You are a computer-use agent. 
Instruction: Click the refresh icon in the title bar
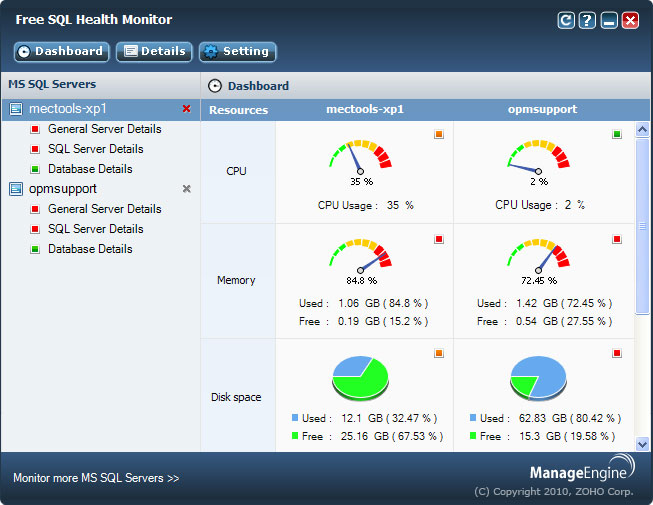click(x=566, y=20)
